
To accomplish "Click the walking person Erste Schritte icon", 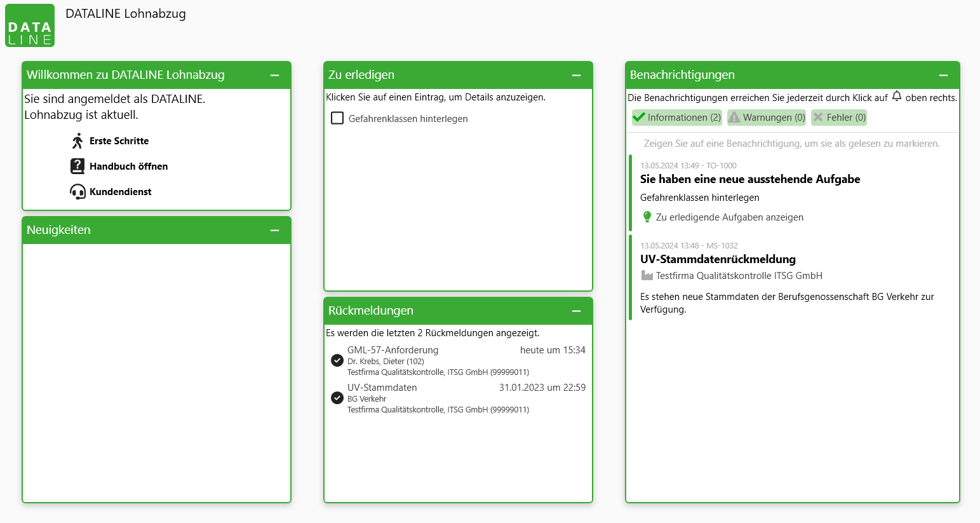I will tap(77, 141).
